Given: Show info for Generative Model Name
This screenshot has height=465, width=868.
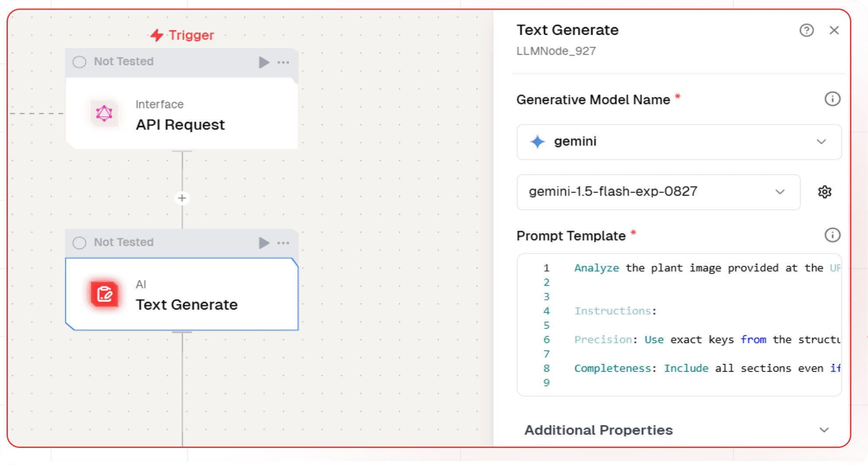Looking at the screenshot, I should coord(832,99).
